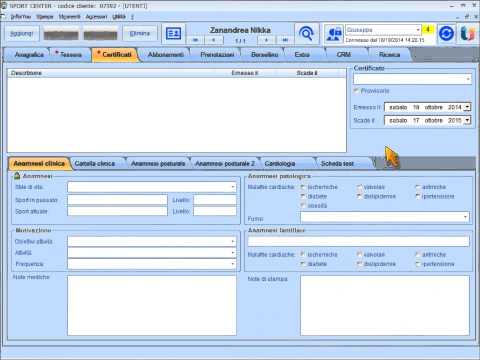Check ischemiche under Anamnesi patologica

coord(303,187)
